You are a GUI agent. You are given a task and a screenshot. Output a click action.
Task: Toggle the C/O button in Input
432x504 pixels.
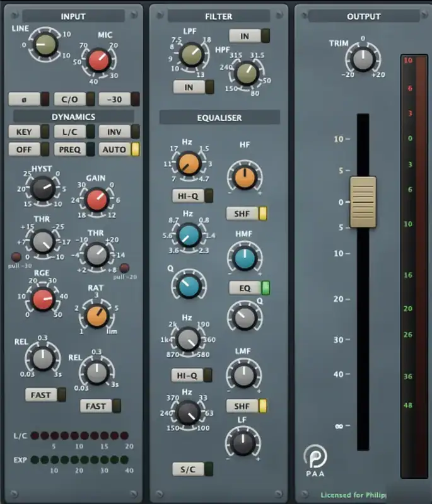tap(74, 99)
